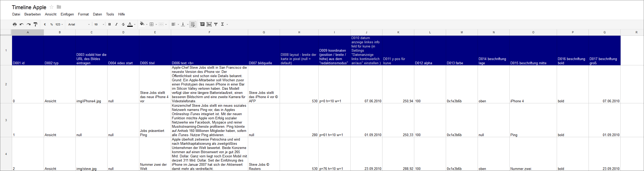
Task: Select row 1 header
Action: click(6, 50)
